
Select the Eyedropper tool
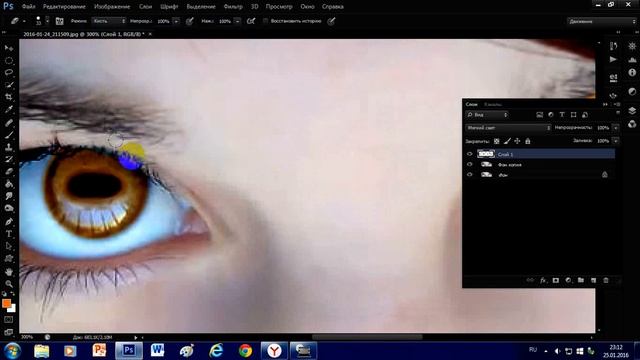coord(9,109)
